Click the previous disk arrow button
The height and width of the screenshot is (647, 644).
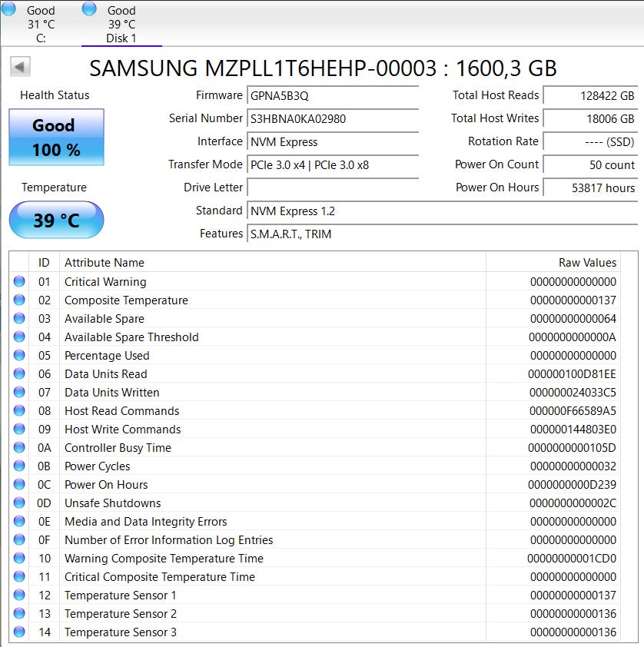(20, 67)
